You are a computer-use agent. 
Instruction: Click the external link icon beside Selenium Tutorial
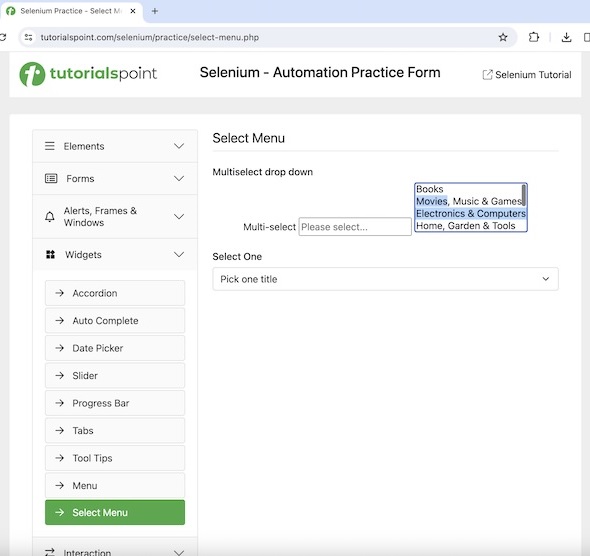tap(487, 74)
